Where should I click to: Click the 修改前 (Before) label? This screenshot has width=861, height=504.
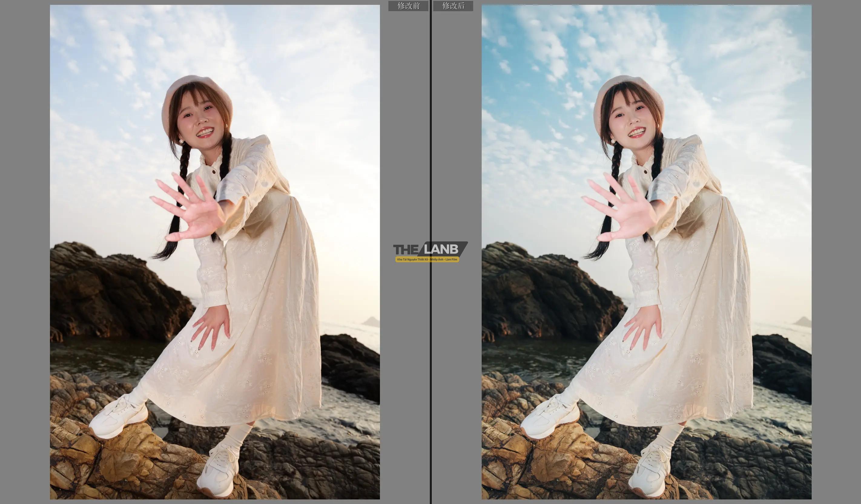(x=408, y=6)
